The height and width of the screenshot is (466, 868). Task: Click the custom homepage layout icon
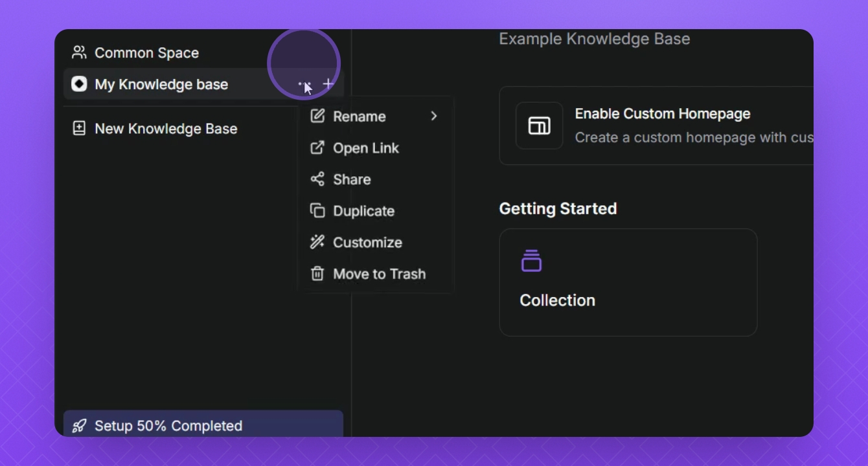pyautogui.click(x=539, y=126)
